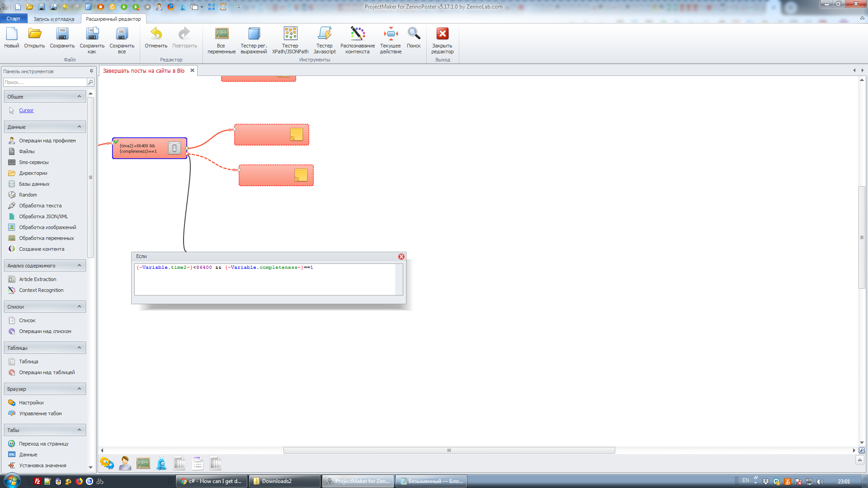Screen dimensions: 868x488
Task: Collapse the Списки section
Action: coord(79,306)
